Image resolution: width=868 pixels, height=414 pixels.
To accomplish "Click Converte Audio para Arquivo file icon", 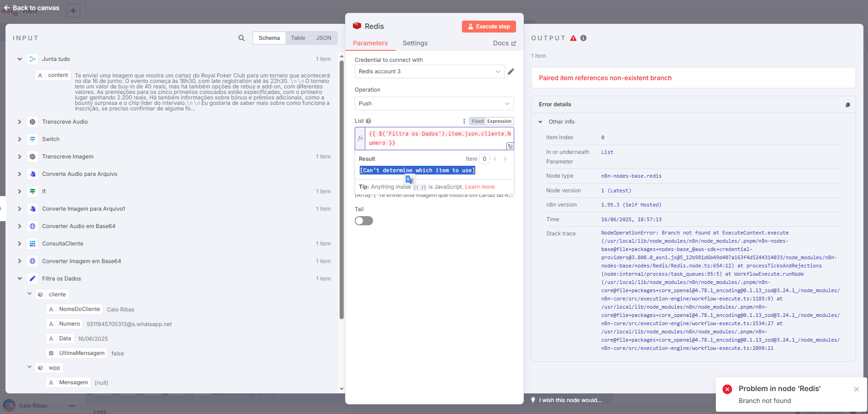I will pos(33,174).
